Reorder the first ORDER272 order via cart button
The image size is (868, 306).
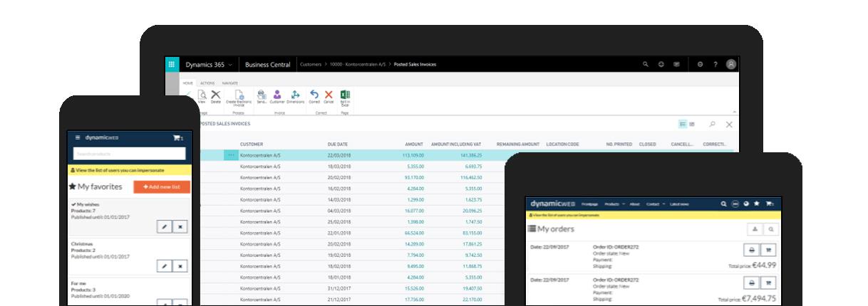point(769,250)
